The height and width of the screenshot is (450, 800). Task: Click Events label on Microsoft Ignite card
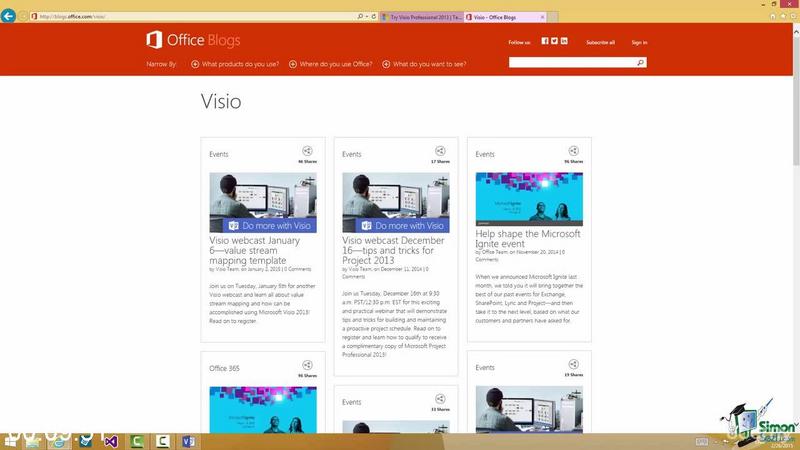pos(485,154)
